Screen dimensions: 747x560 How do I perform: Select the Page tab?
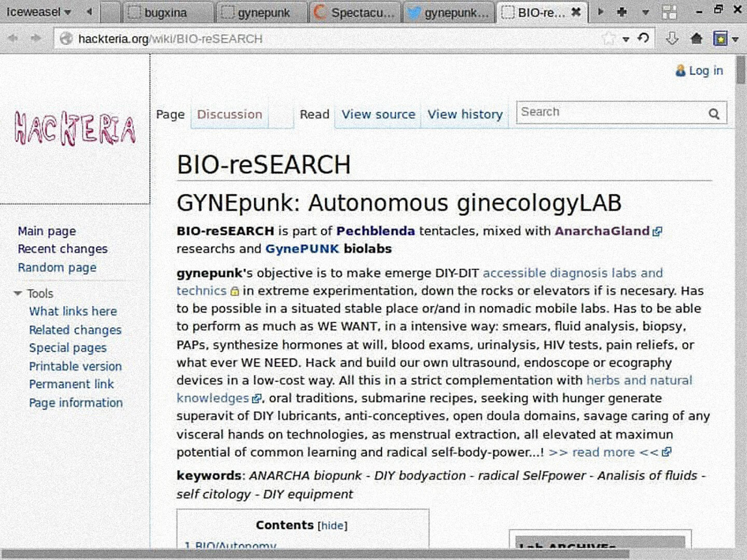(x=170, y=115)
